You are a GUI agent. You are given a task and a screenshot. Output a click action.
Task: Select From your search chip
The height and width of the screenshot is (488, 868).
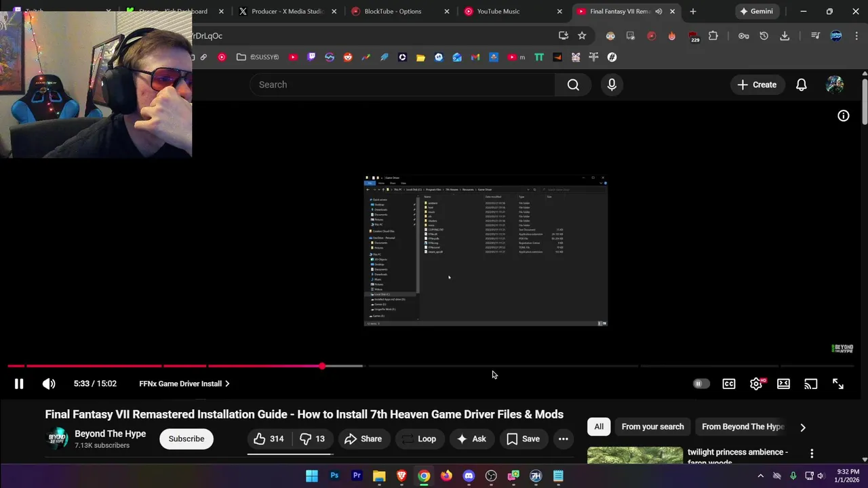[x=652, y=426]
